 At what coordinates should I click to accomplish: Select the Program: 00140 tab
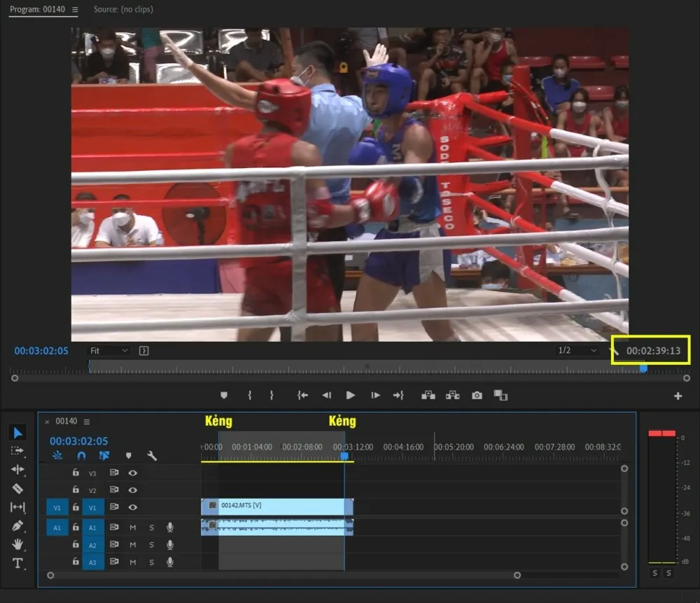[x=37, y=9]
